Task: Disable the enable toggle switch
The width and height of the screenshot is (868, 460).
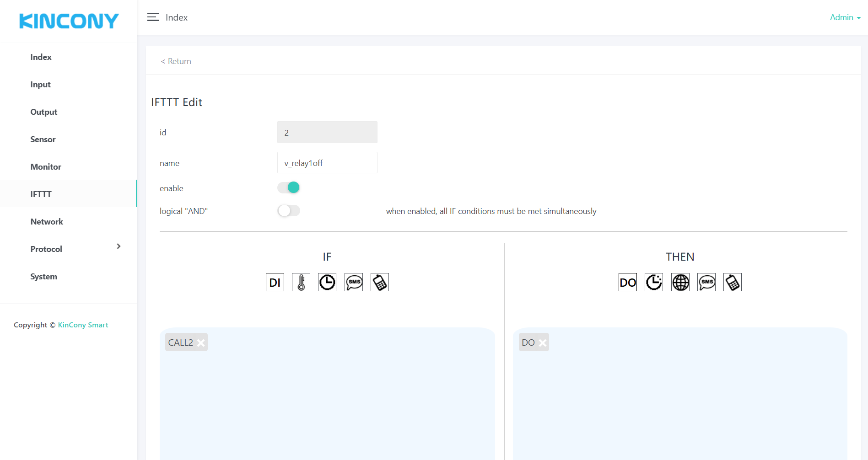Action: (x=289, y=187)
